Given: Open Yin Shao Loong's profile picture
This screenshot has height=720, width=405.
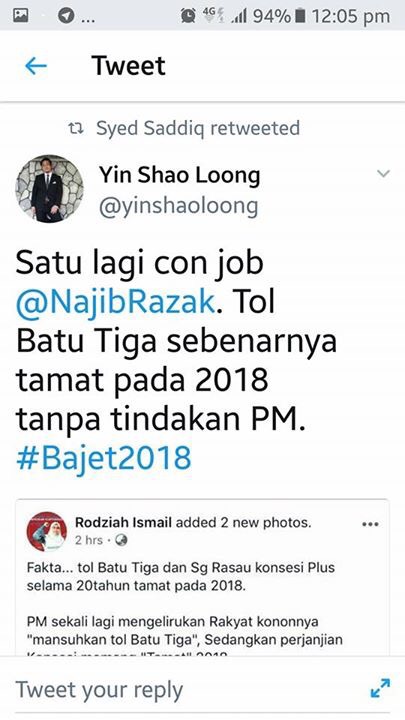Looking at the screenshot, I should 50,189.
